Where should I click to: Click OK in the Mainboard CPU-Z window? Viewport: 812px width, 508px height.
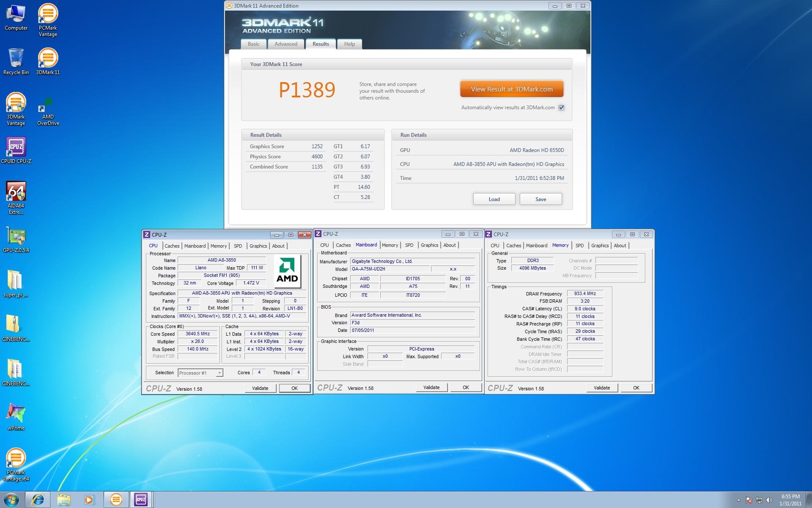(x=466, y=387)
